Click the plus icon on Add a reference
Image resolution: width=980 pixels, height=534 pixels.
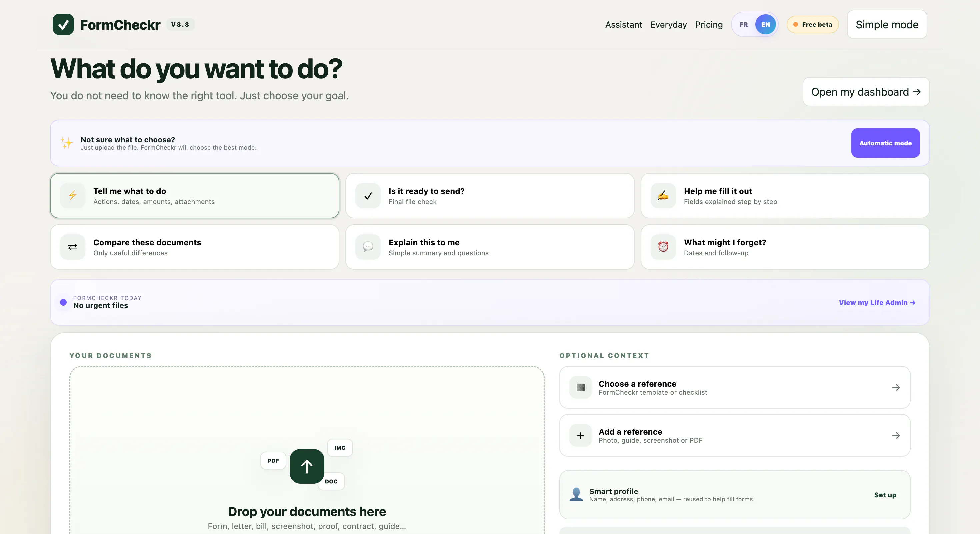[x=581, y=435]
